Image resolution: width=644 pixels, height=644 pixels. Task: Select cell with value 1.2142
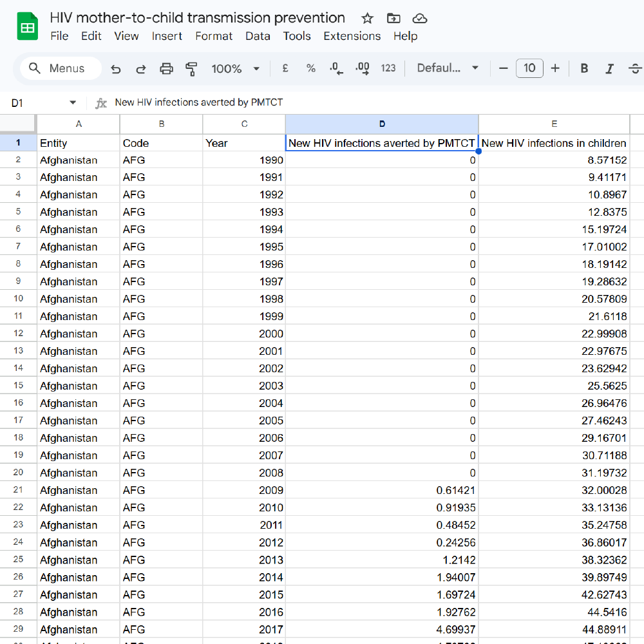pyautogui.click(x=382, y=560)
